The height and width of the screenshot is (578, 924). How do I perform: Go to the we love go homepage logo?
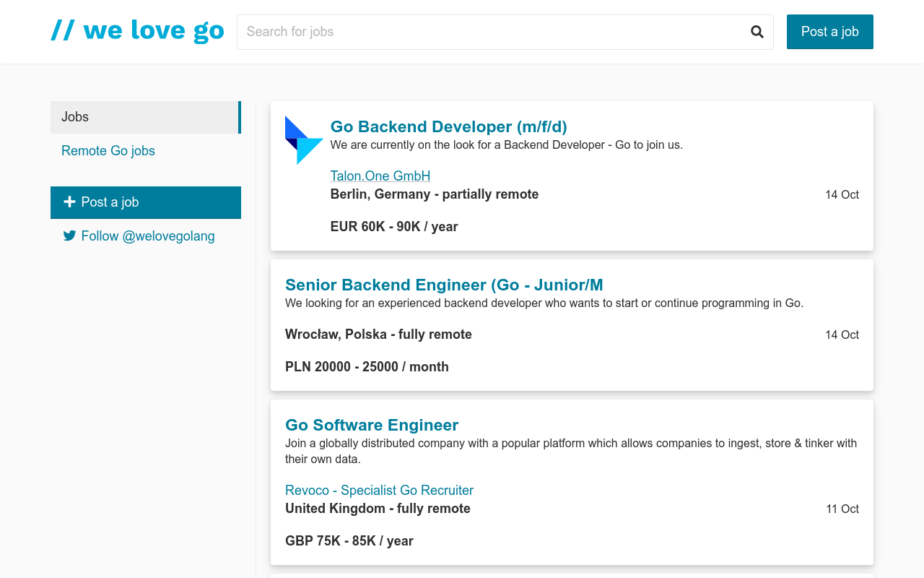click(137, 31)
